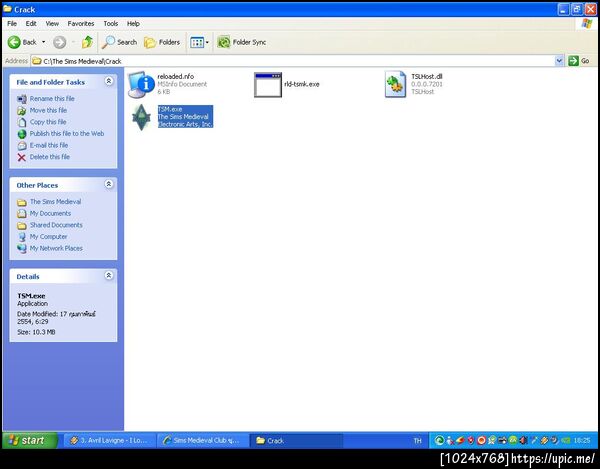This screenshot has height=469, width=600.
Task: Click the Back arrow icon
Action: coord(14,42)
